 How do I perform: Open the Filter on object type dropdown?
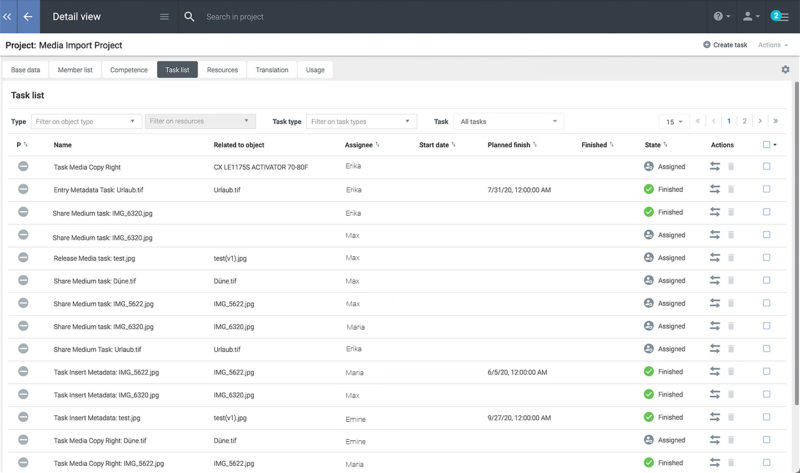tap(86, 121)
